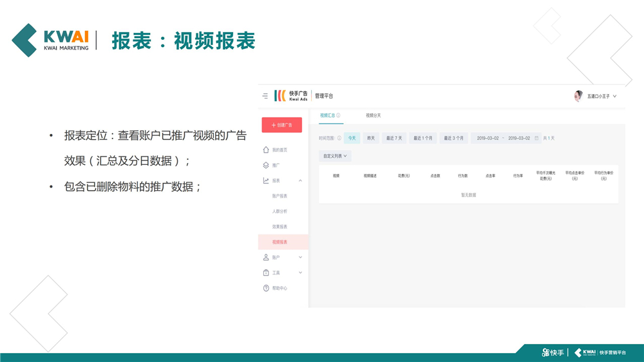Click the toolbox icon next to 工具

266,273
